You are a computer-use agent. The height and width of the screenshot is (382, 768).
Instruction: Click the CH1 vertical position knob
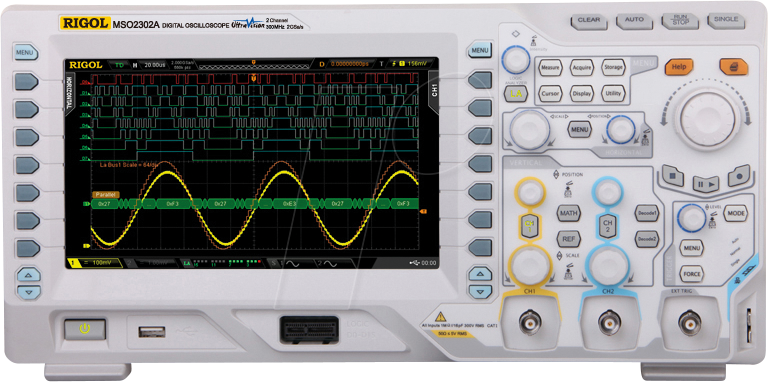click(529, 191)
